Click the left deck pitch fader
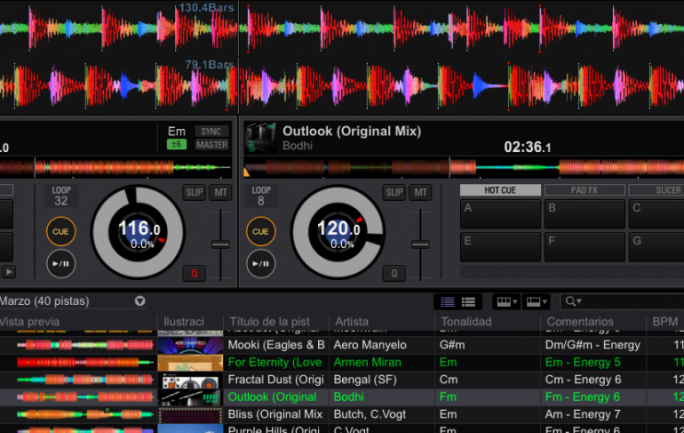 (x=221, y=245)
